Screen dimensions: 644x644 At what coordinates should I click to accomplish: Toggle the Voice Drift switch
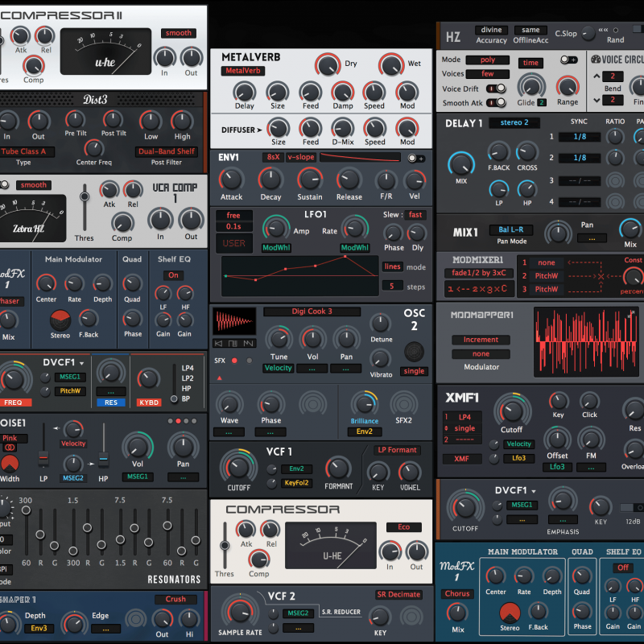[496, 89]
